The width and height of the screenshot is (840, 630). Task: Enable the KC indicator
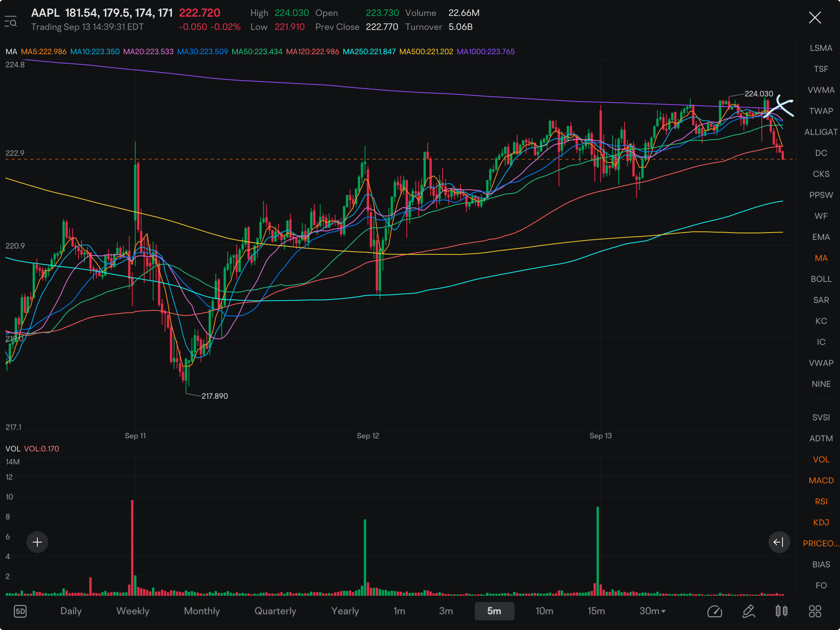(x=821, y=321)
